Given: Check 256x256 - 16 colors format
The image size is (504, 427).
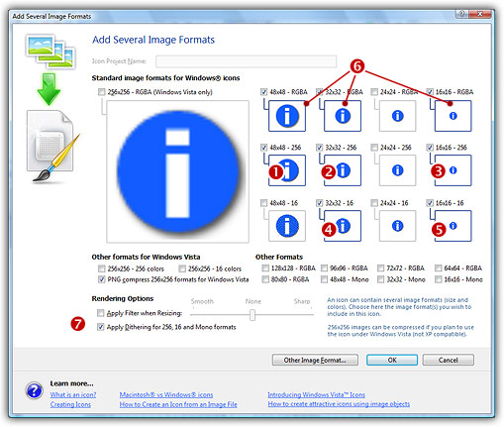Looking at the screenshot, I should [182, 268].
